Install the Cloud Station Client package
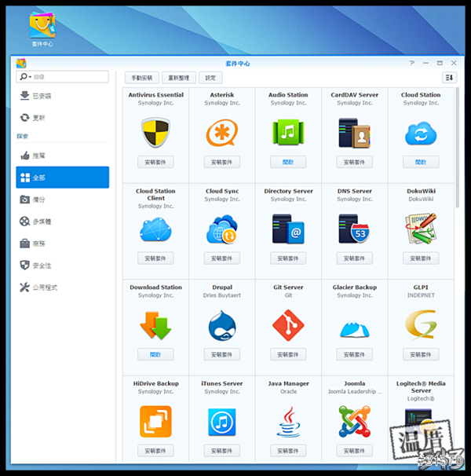This screenshot has height=476, width=471. (155, 258)
